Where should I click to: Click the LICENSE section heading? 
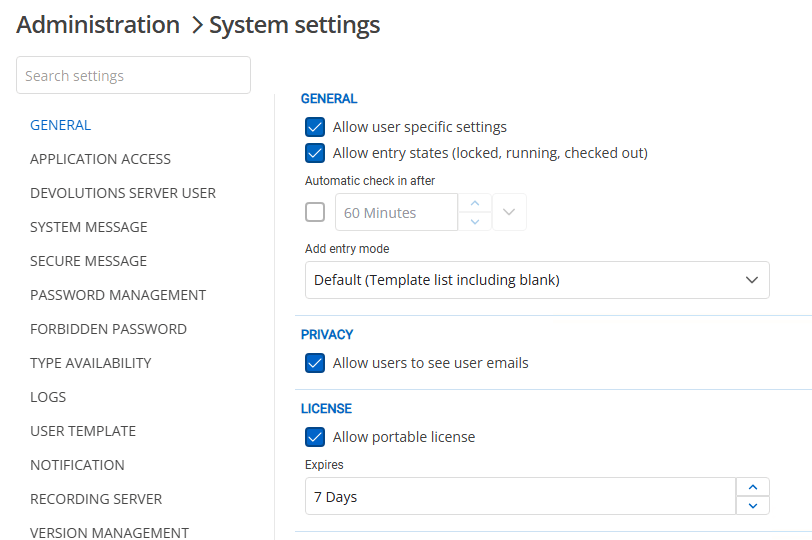click(326, 408)
